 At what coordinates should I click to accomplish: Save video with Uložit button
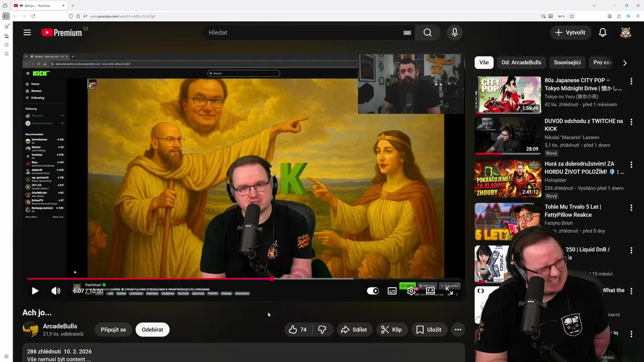point(429,330)
